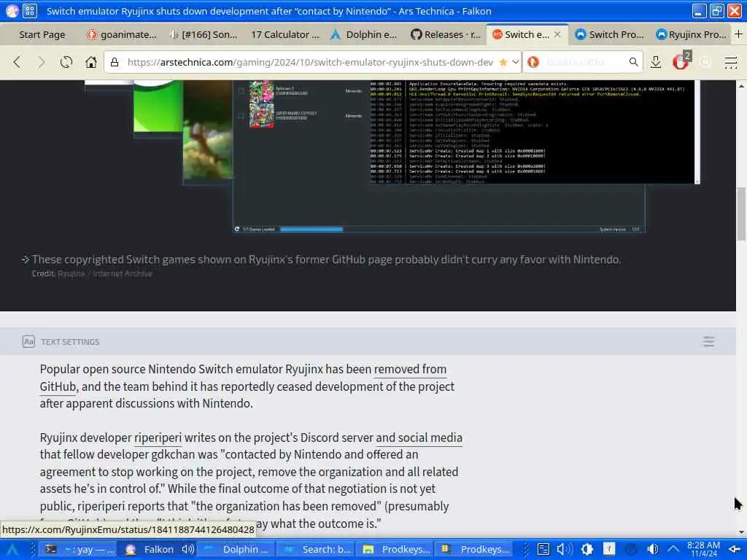Click the Ryujinx screenshot image
This screenshot has height=560, width=747.
pos(391,157)
